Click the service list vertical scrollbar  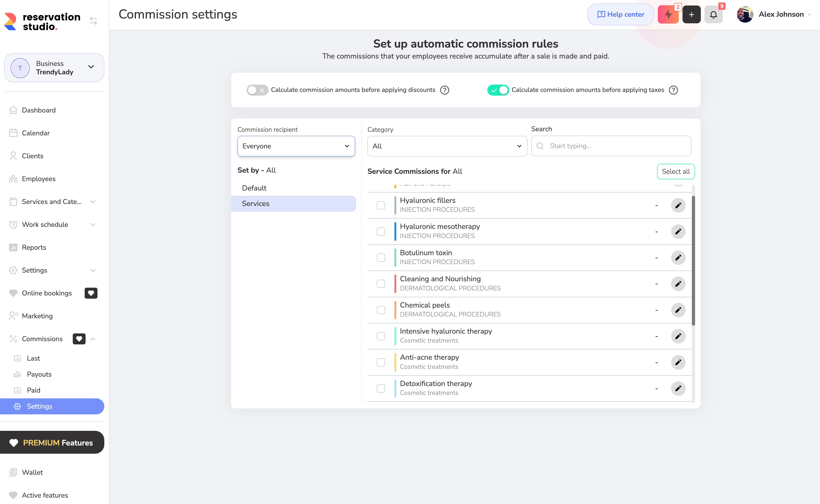coord(693,260)
